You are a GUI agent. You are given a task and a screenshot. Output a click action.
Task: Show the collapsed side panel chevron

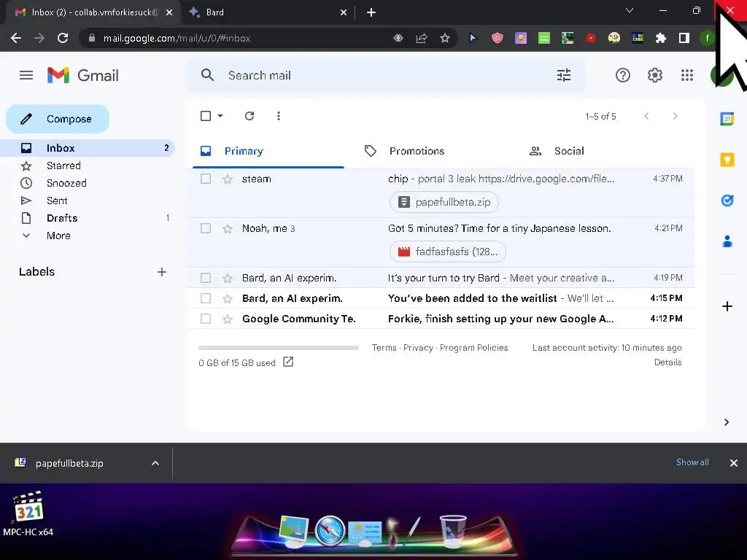(x=727, y=422)
